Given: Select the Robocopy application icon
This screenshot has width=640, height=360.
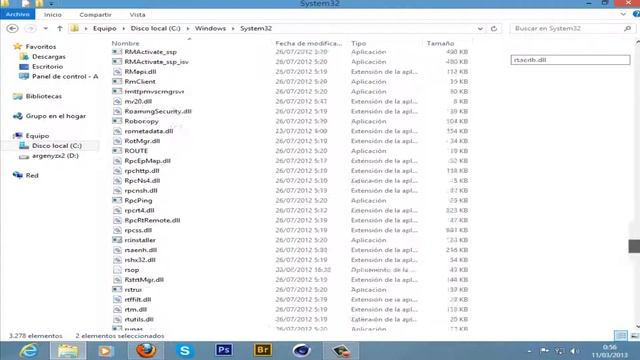Looking at the screenshot, I should (117, 121).
